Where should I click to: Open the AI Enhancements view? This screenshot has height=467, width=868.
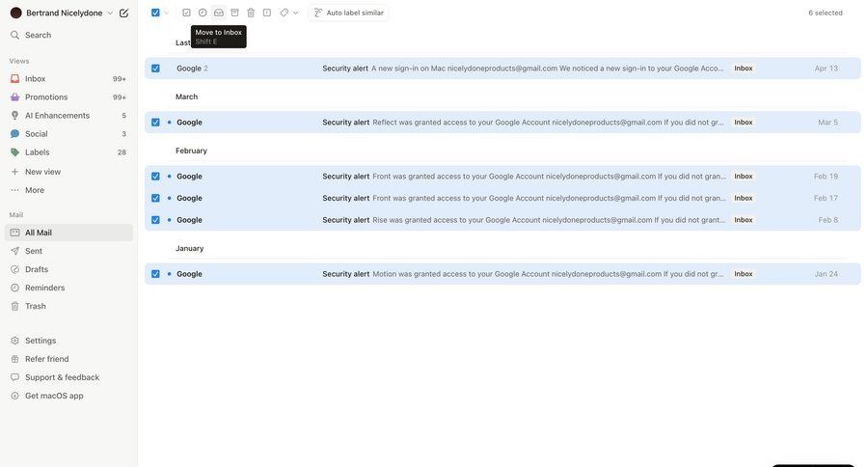(x=68, y=115)
